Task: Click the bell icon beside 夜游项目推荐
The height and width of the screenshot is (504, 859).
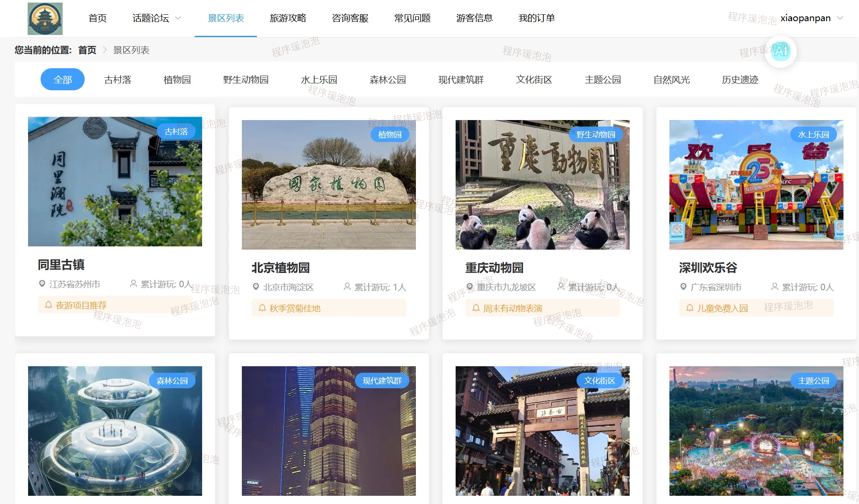Action: [48, 305]
